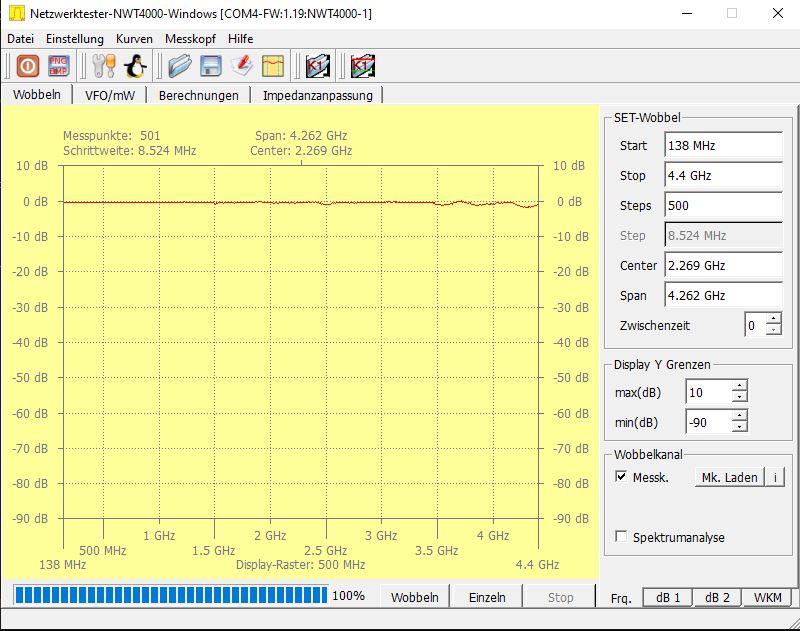Decrease min(dB) with the down arrow
This screenshot has height=631, width=800.
coord(739,427)
